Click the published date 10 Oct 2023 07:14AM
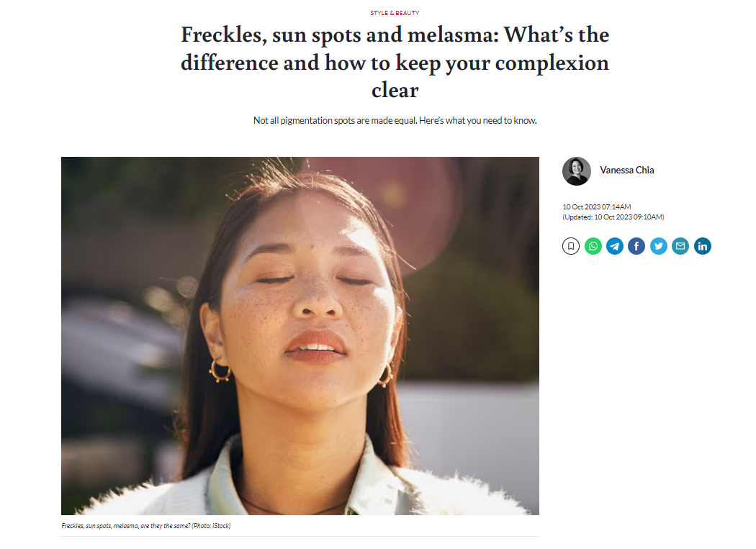This screenshot has height=549, width=756. point(597,207)
